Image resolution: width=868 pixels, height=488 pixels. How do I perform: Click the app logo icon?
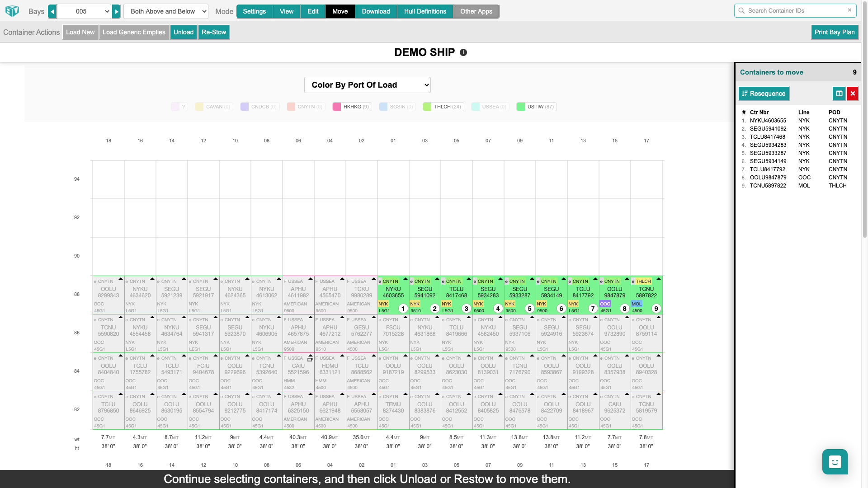click(12, 11)
